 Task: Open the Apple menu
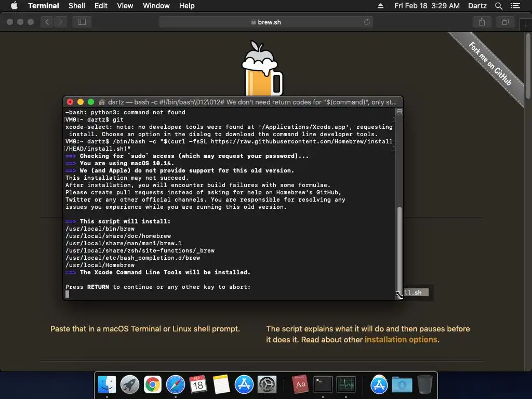14,6
